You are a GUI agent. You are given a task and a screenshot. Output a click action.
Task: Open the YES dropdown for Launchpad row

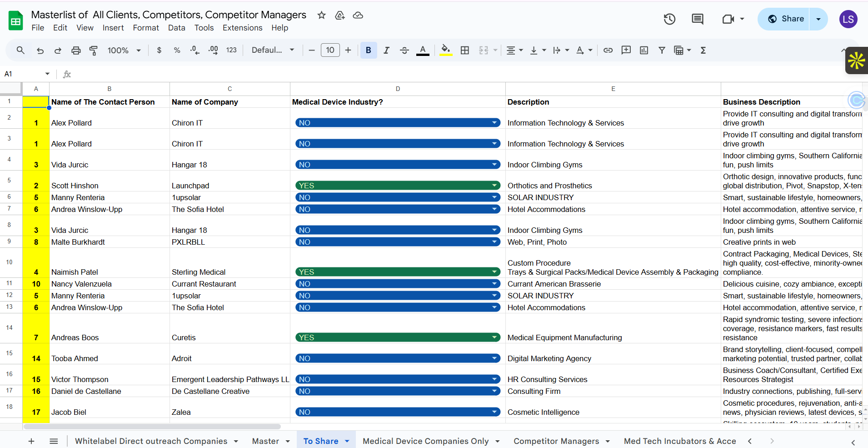(x=494, y=186)
